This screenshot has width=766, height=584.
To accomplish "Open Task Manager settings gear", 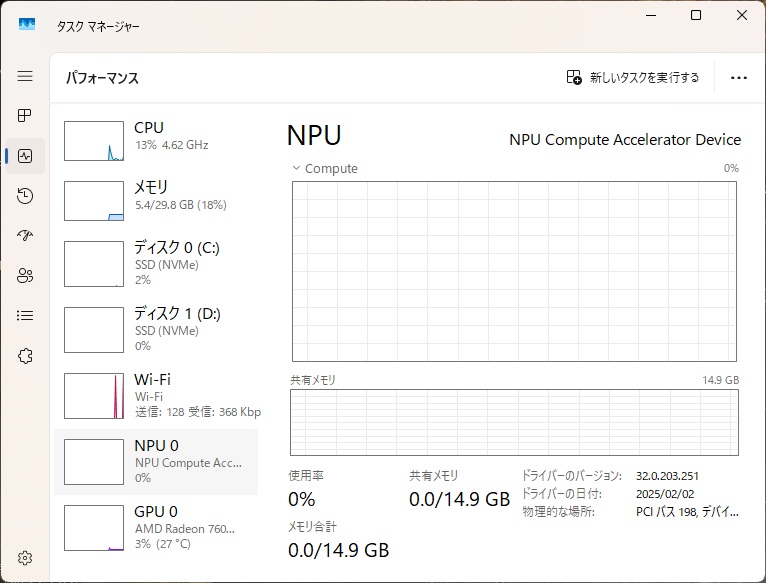I will point(25,558).
